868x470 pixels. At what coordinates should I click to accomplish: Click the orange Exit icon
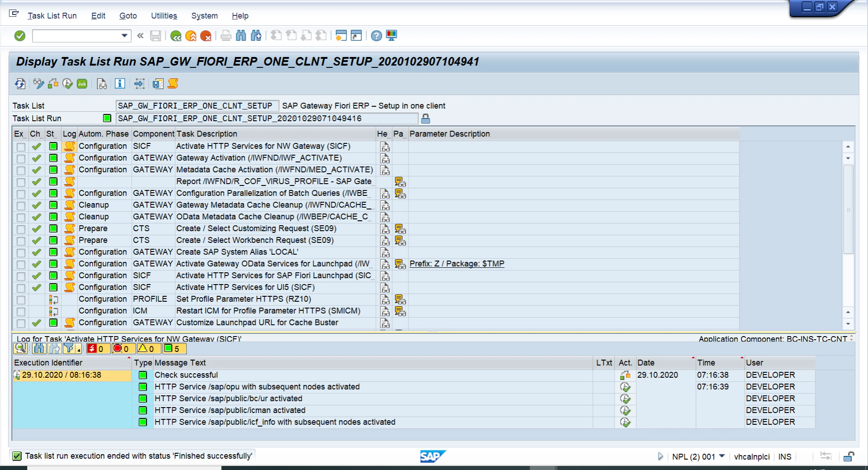(191, 36)
